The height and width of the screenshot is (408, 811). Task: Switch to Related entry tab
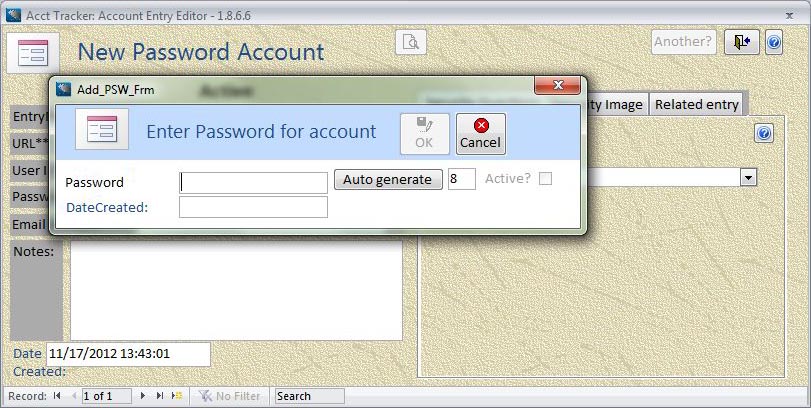696,104
